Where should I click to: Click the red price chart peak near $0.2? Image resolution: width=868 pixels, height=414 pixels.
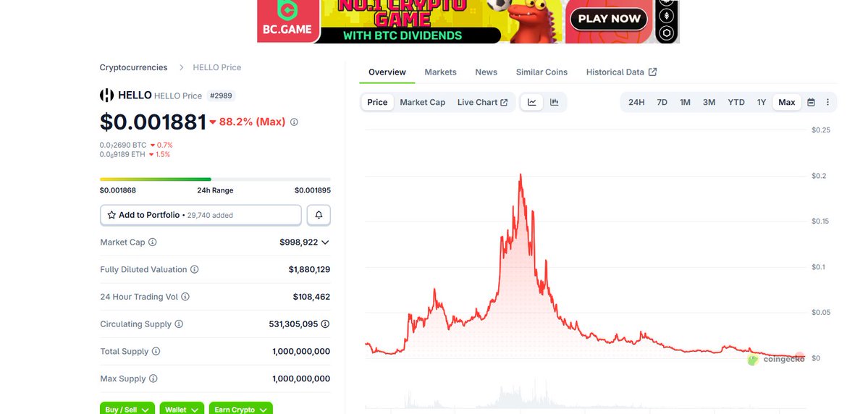pos(521,176)
